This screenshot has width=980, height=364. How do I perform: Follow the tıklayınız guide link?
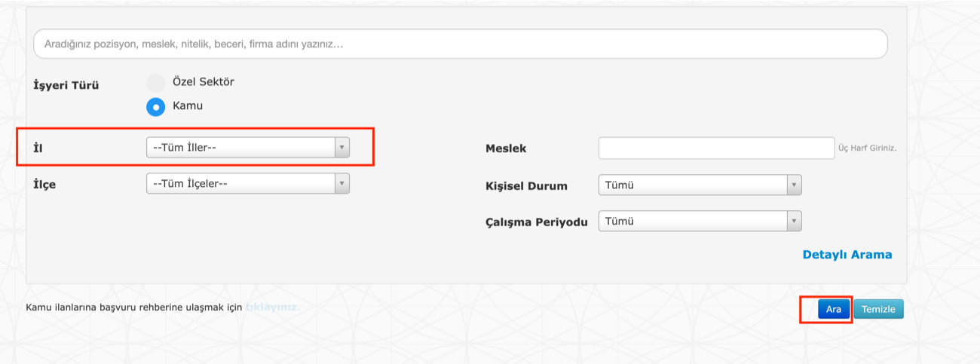coord(273,307)
